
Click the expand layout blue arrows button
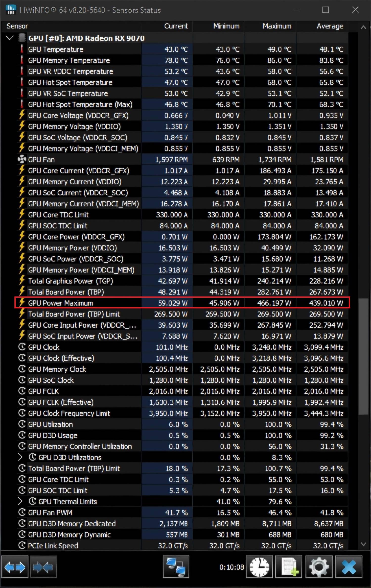15,567
